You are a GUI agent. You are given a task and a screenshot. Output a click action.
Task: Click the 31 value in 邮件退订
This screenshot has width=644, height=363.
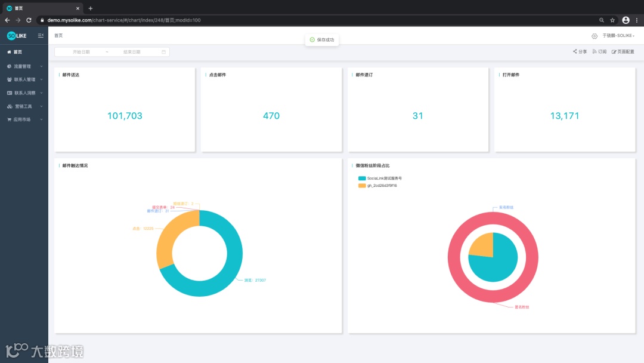pyautogui.click(x=417, y=116)
